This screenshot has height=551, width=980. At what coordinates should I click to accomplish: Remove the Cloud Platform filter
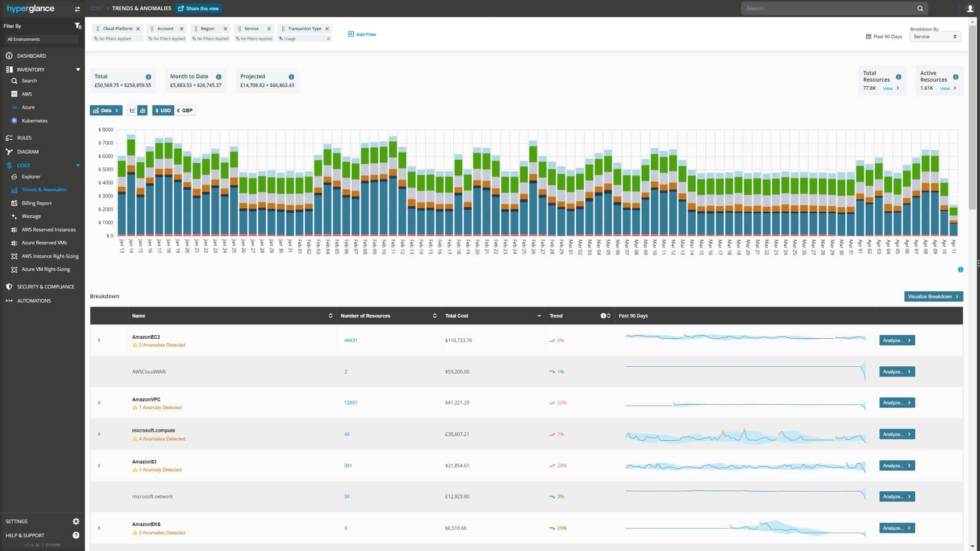pyautogui.click(x=138, y=29)
